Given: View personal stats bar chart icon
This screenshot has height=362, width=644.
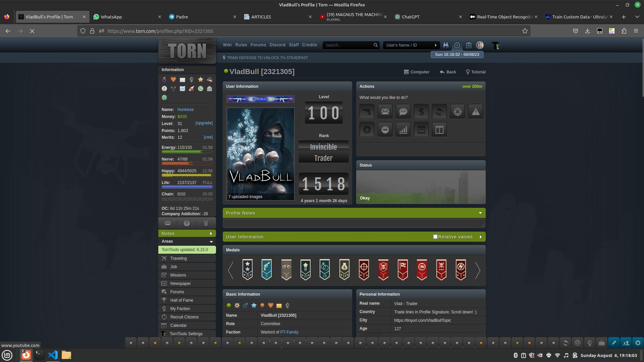Looking at the screenshot, I should click(x=403, y=130).
